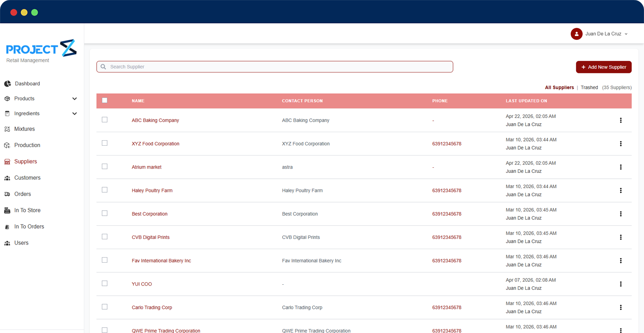
Task: Click the Users icon in sidebar
Action: pos(7,243)
